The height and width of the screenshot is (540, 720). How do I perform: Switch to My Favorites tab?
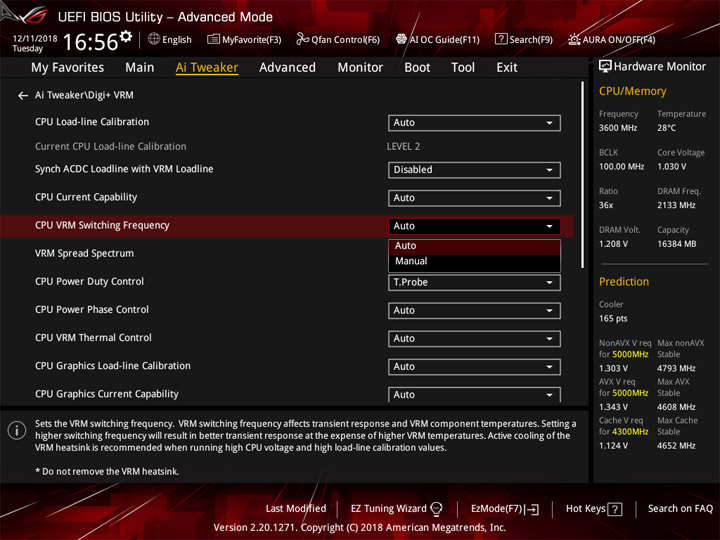click(x=68, y=68)
